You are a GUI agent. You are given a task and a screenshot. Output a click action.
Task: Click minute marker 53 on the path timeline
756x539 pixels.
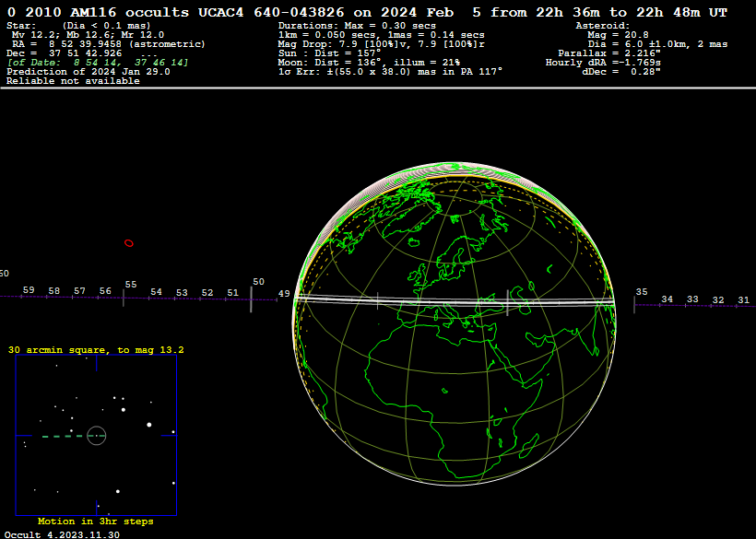pos(182,293)
